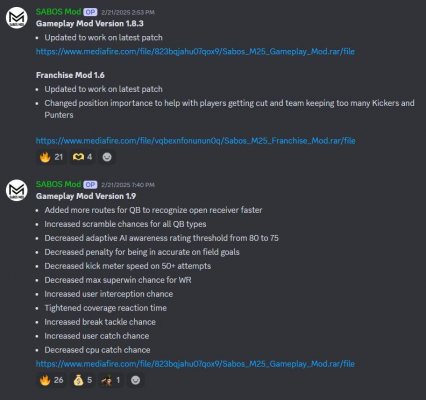This screenshot has width=426, height=400.
Task: Click SABOS Mod username in second post
Action: [58, 184]
